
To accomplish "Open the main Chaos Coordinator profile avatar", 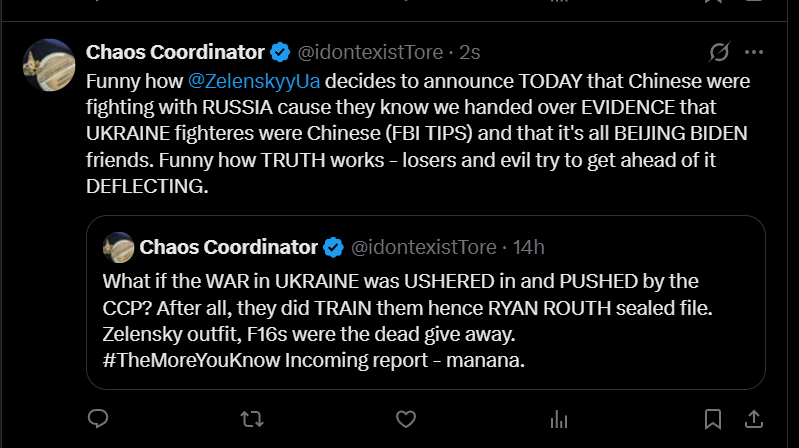I will click(48, 65).
